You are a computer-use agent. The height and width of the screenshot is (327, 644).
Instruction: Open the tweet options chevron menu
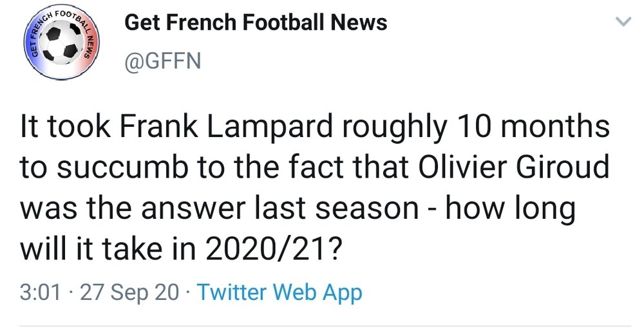[623, 22]
